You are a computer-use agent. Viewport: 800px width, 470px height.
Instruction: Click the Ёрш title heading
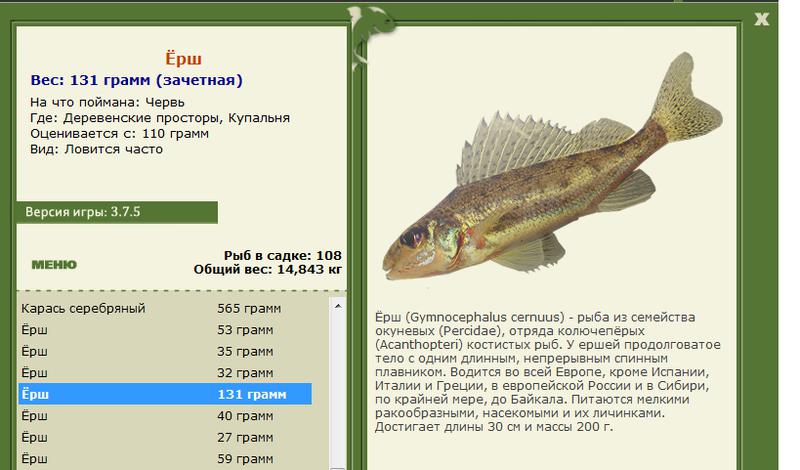(184, 58)
